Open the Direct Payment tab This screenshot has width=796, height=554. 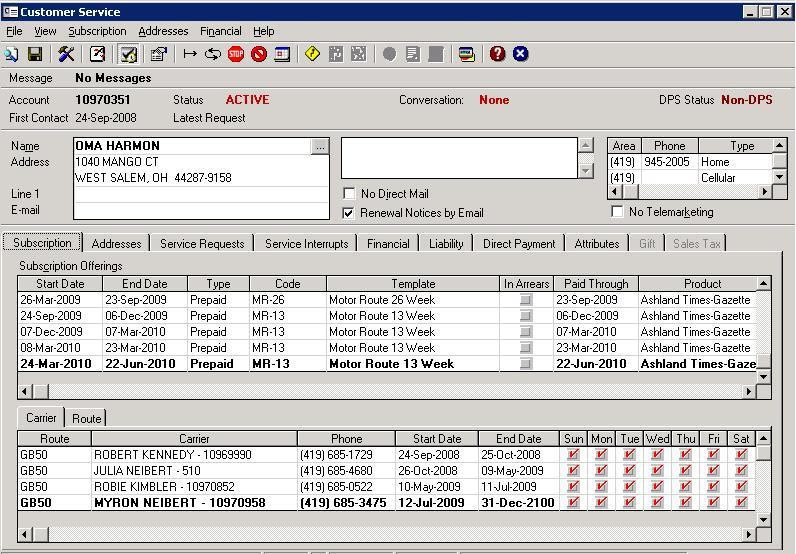click(518, 243)
